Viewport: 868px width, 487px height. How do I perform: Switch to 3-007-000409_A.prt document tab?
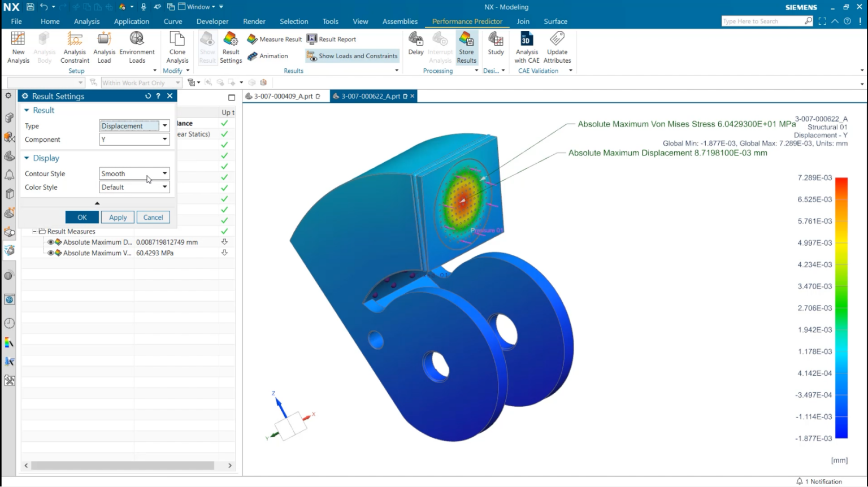pos(283,96)
